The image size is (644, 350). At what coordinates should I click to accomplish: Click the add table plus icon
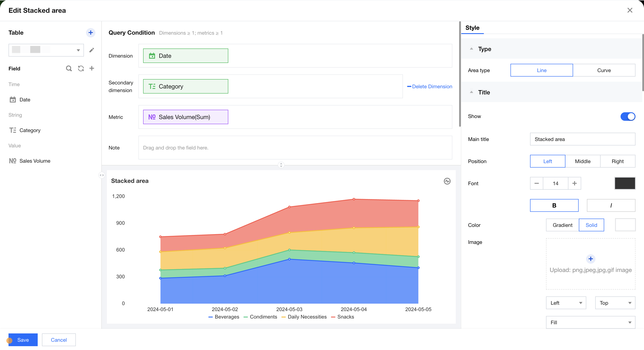point(91,33)
